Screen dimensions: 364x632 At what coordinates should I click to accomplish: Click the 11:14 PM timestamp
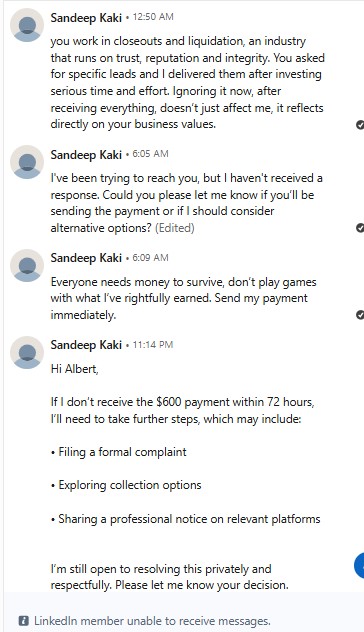coord(153,345)
